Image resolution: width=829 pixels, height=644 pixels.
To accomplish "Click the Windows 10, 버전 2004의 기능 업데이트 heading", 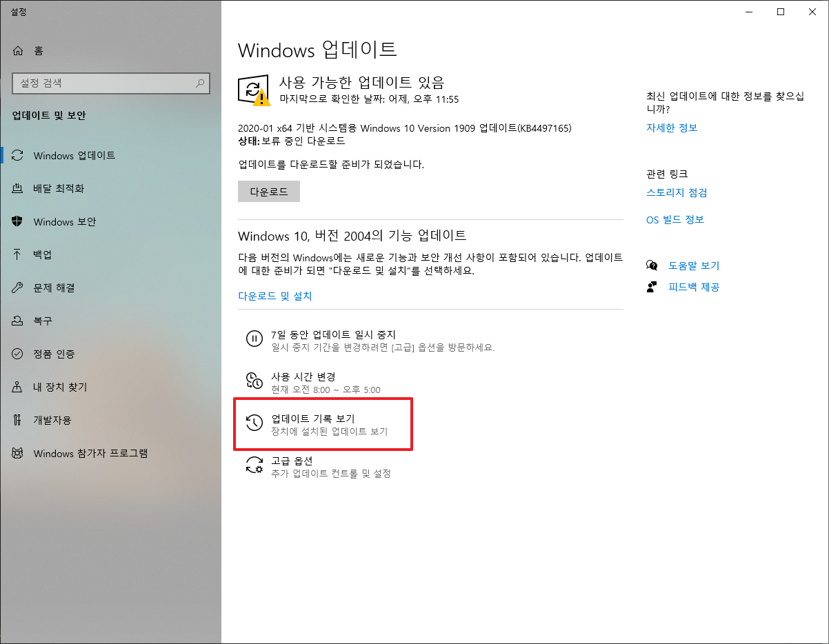I will [352, 236].
